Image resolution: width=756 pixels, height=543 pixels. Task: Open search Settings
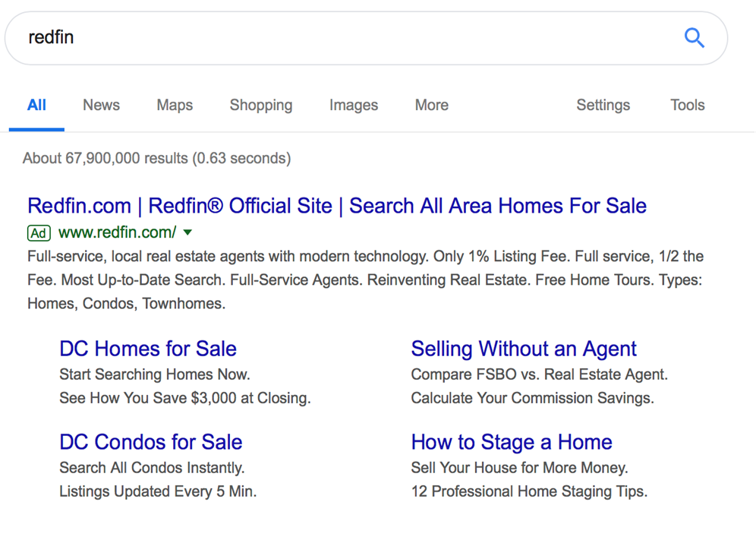(603, 106)
